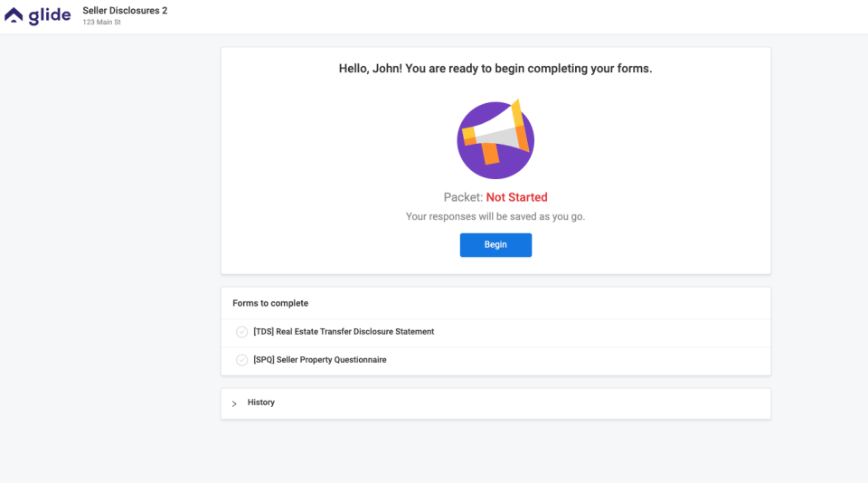Viewport: 868px width, 483px height.
Task: Click the 123 Main St address
Action: [101, 23]
